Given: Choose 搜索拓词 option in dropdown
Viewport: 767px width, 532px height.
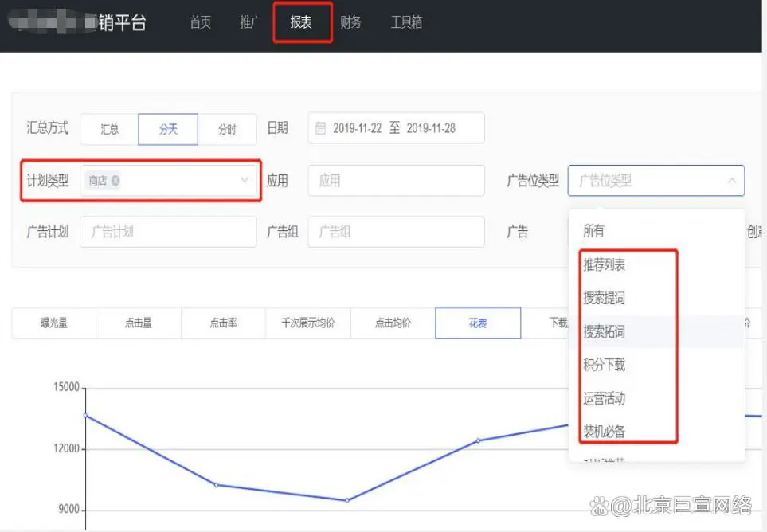Looking at the screenshot, I should (x=604, y=331).
